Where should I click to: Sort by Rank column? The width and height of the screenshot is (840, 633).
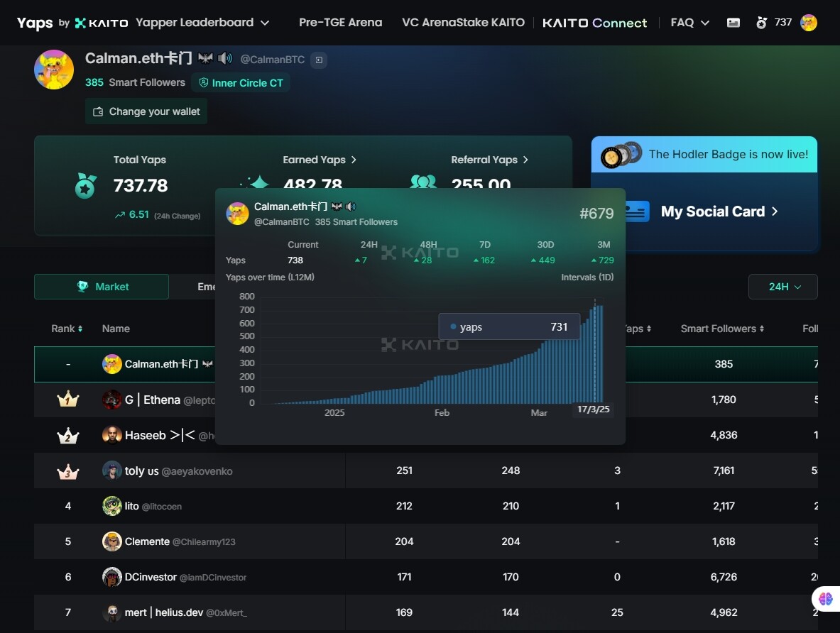(x=67, y=329)
